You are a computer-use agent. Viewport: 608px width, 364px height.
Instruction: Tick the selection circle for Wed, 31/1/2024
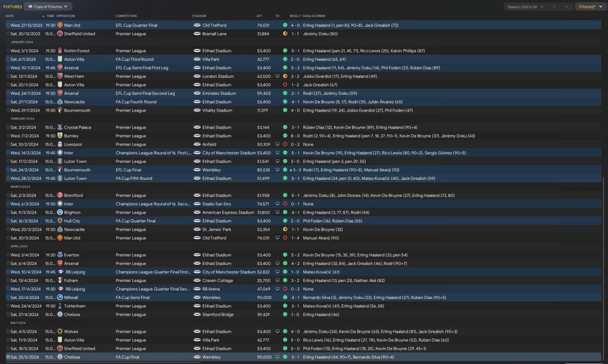[8, 111]
